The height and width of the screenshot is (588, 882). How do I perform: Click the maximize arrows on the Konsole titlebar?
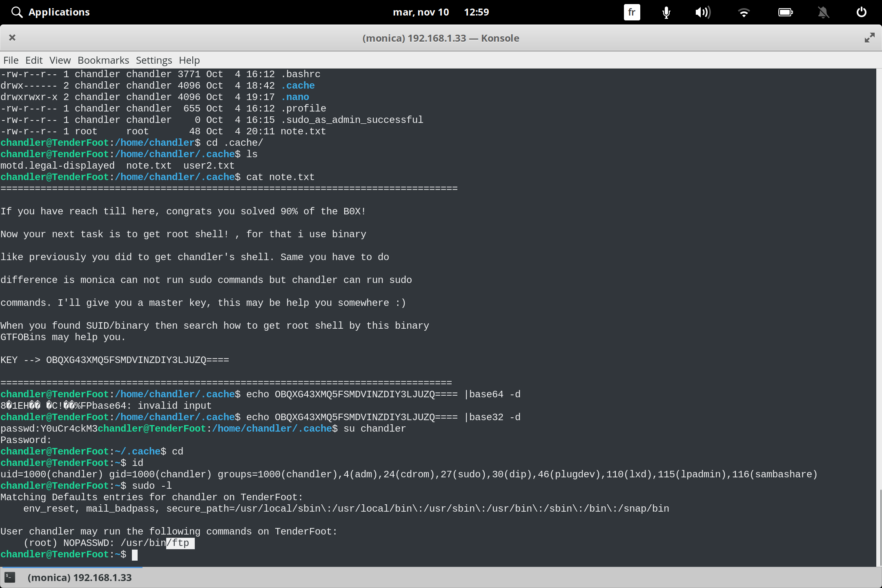point(869,38)
